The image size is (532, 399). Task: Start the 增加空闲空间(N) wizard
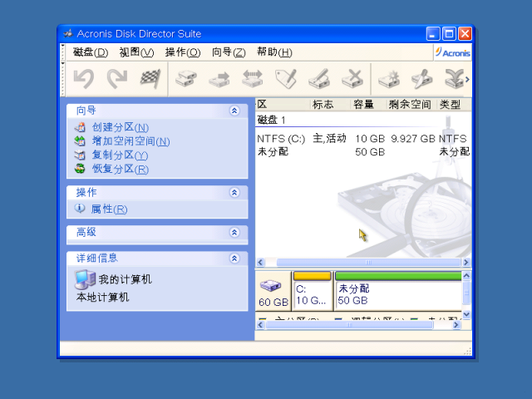pos(131,141)
